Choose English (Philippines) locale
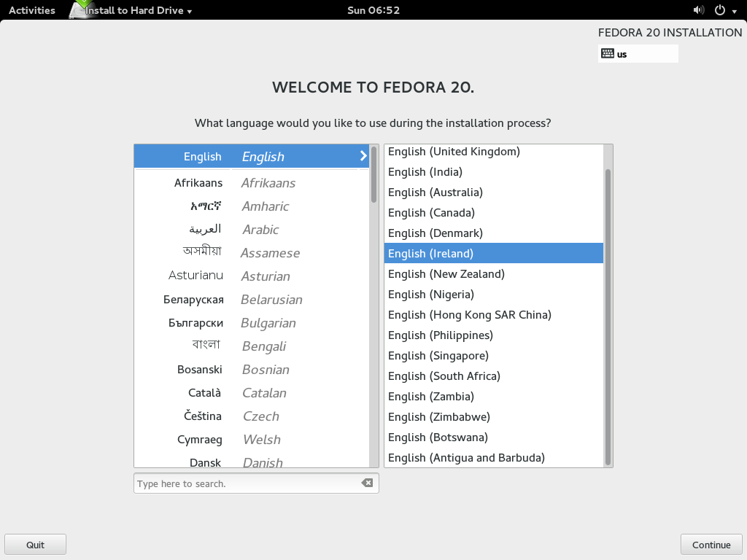The width and height of the screenshot is (747, 560). pos(494,335)
